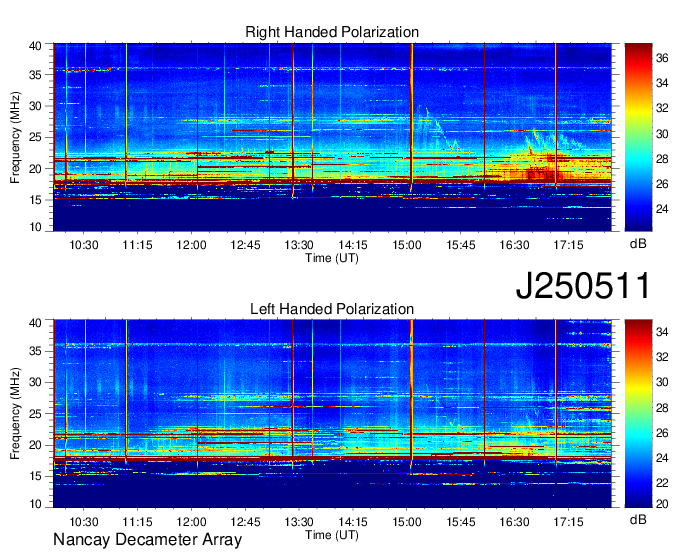The height and width of the screenshot is (552, 680).
Task: Click the 40 MHz frequency tick on Right Handed plot
Action: (x=36, y=46)
